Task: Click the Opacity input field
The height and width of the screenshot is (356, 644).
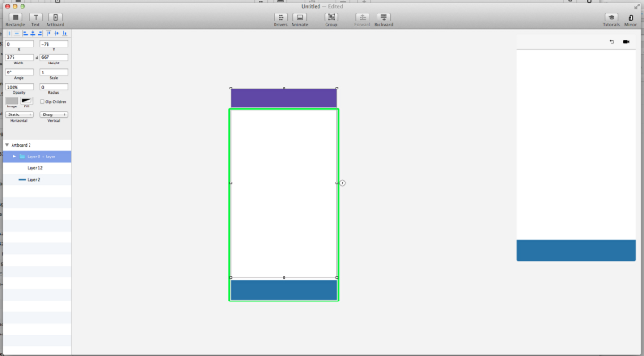Action: tap(20, 87)
